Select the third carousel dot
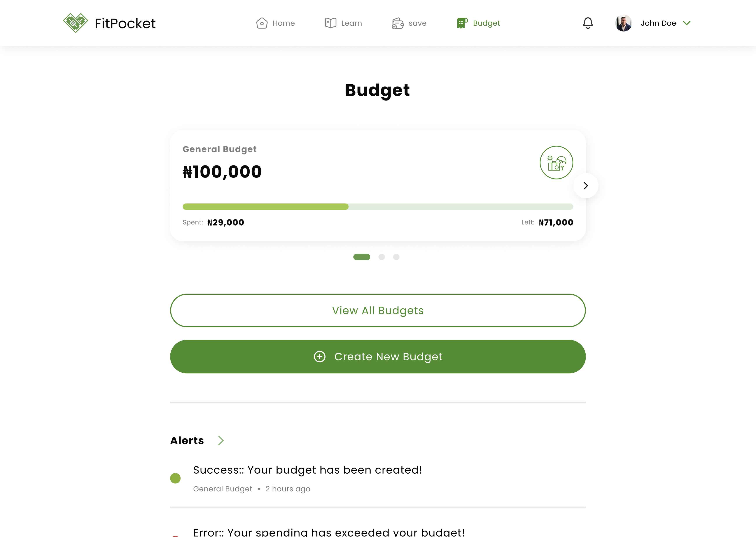The width and height of the screenshot is (756, 537). (x=396, y=257)
